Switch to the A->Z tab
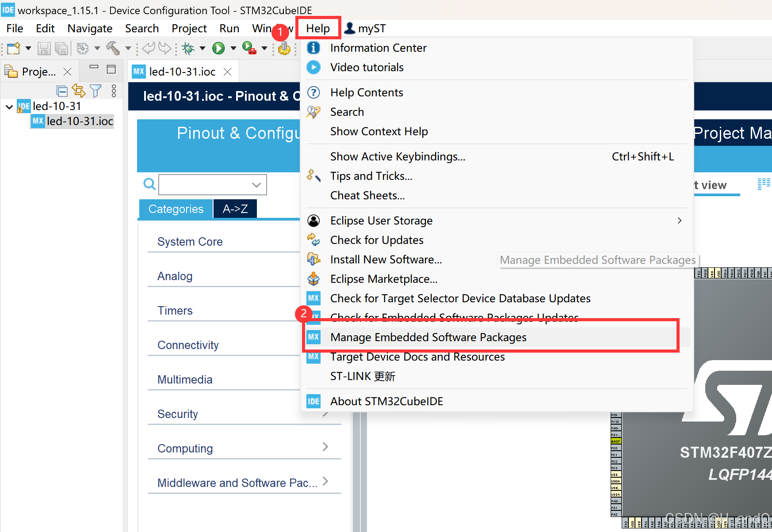The height and width of the screenshot is (532, 772). click(x=235, y=209)
